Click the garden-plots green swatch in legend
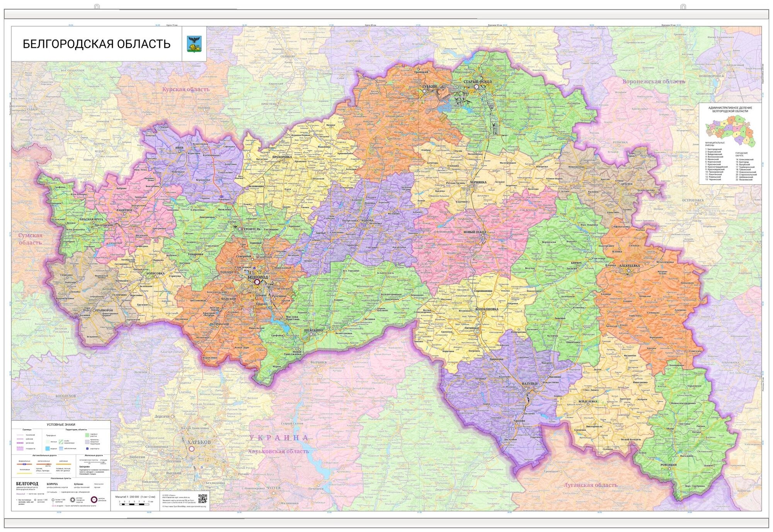 coord(87,435)
